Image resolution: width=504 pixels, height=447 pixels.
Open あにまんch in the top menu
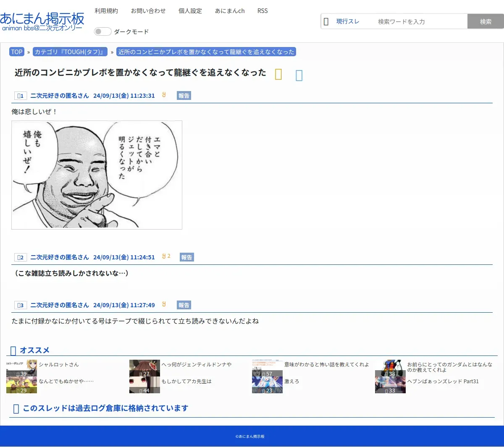[230, 11]
